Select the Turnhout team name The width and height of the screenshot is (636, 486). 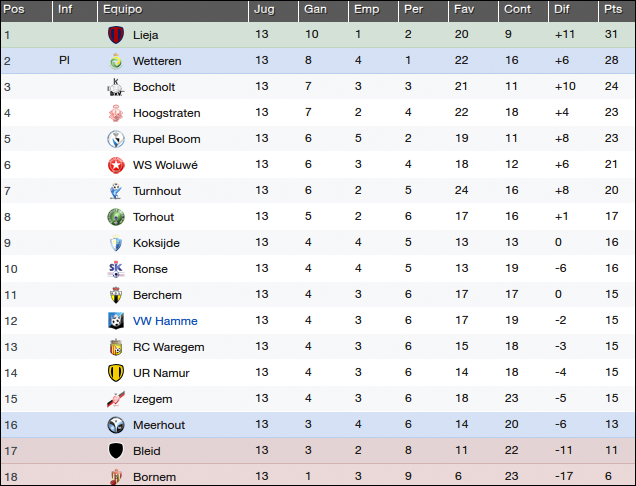click(157, 191)
